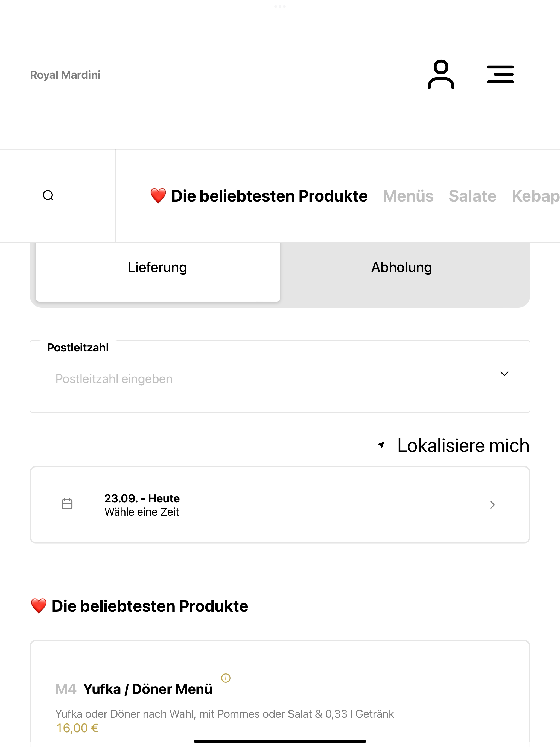Viewport: 560px width, 747px height.
Task: Open the Wähle eine Zeit selector
Action: point(280,505)
